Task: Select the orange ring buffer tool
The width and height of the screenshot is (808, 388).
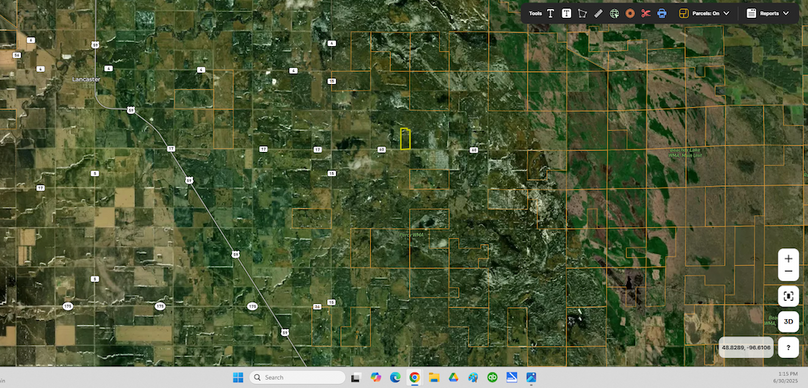Action: click(x=630, y=13)
